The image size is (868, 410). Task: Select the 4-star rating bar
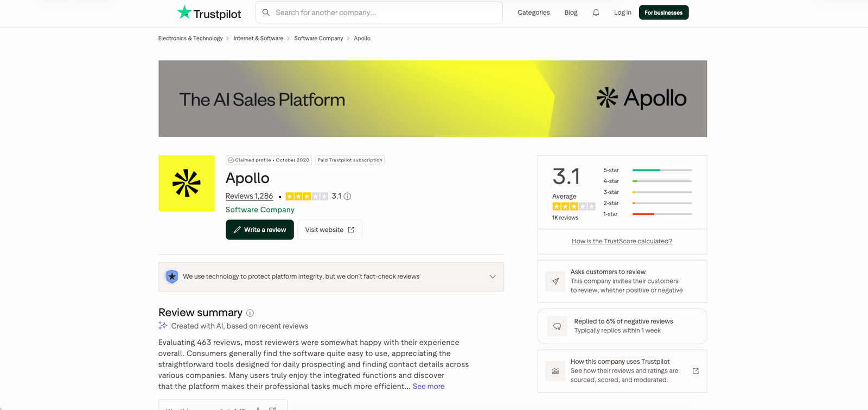point(648,181)
